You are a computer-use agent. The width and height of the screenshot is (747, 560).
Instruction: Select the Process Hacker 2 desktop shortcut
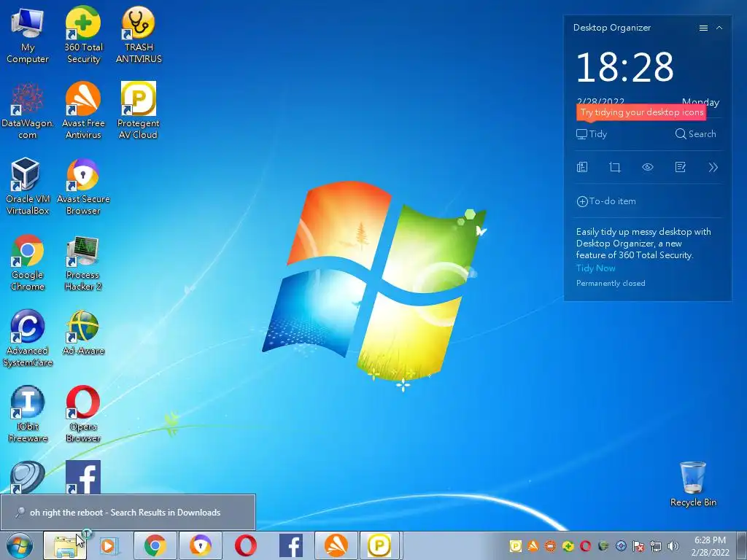coord(83,262)
